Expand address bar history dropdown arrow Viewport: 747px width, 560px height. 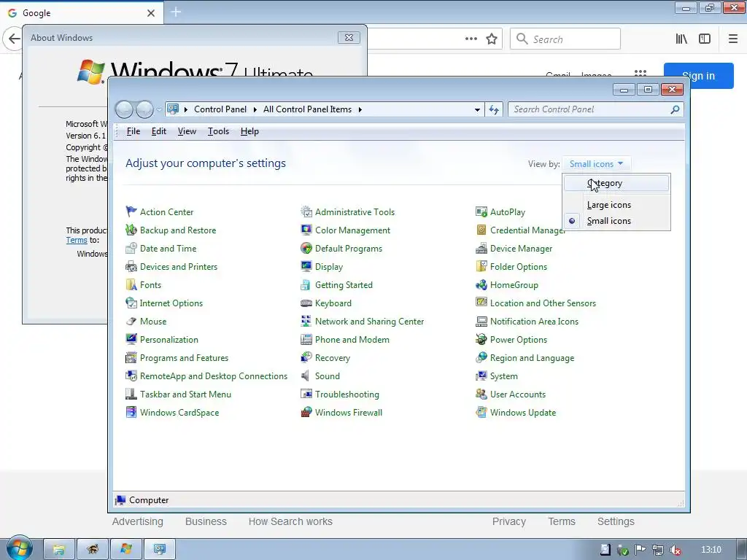(477, 109)
